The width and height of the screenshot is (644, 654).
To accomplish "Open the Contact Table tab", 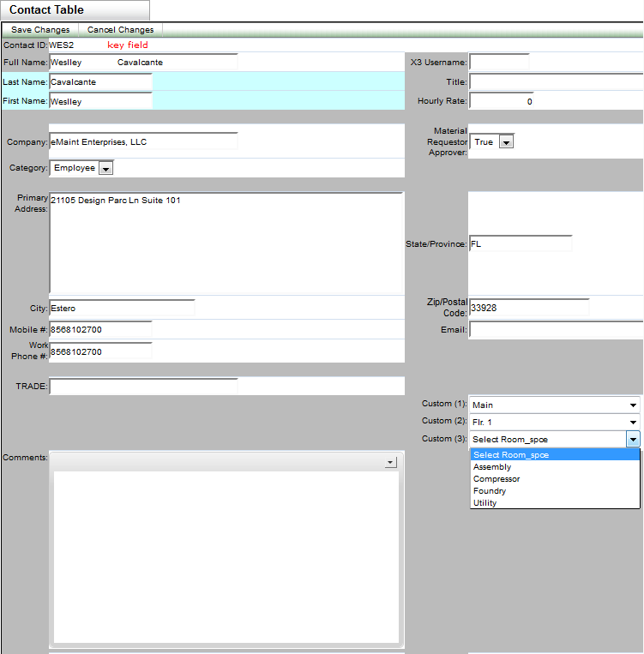I will (x=75, y=10).
